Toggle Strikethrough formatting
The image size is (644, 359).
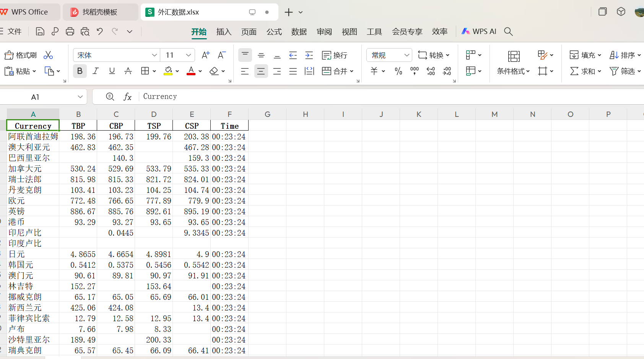click(128, 71)
